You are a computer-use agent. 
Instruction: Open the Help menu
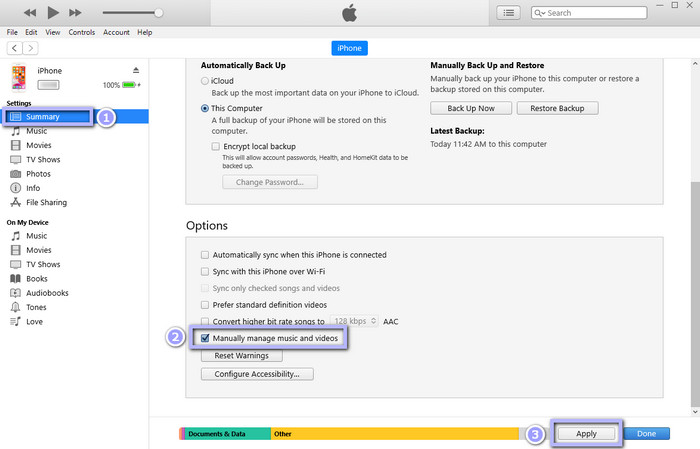click(145, 32)
